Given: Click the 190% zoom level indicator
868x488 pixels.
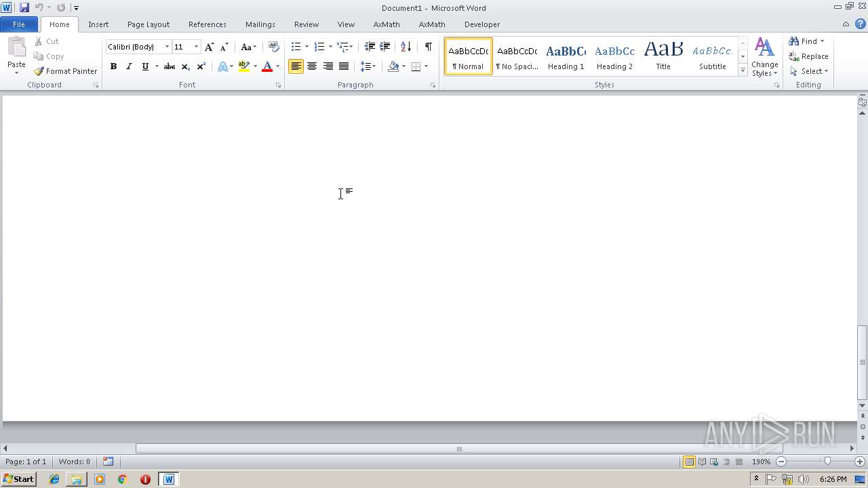Looking at the screenshot, I should click(x=761, y=462).
